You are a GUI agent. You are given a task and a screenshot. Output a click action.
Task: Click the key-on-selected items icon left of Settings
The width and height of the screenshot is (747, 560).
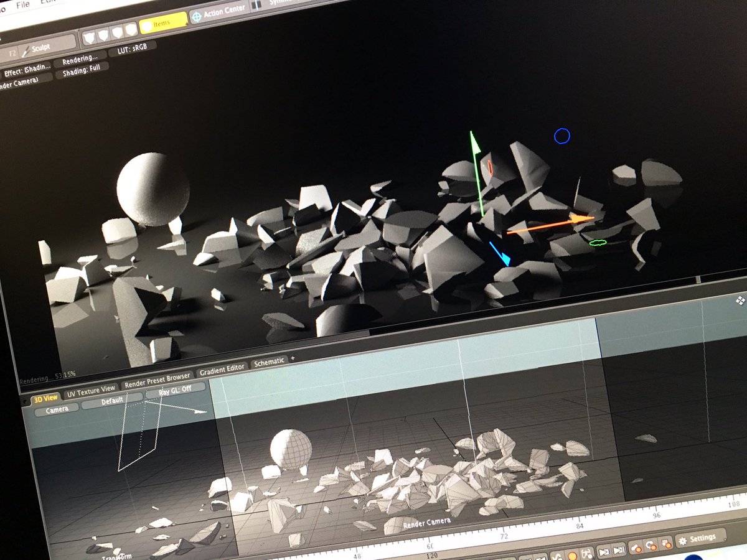636,548
